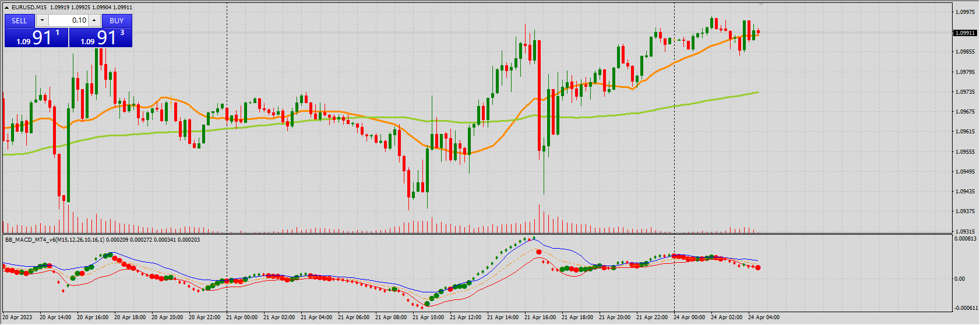Image resolution: width=980 pixels, height=325 pixels.
Task: Click the 1.09315 price scale label
Action: pos(965,232)
